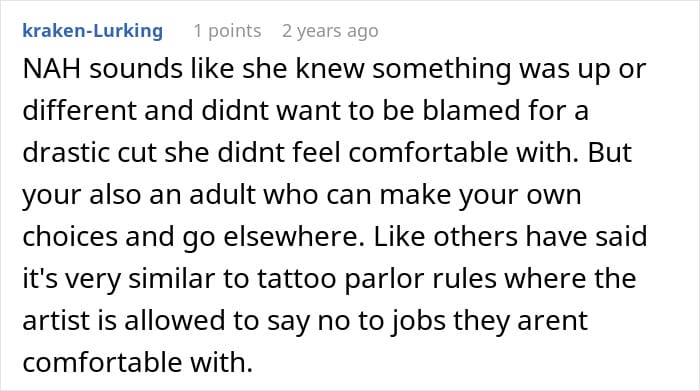700x391 pixels.
Task: Open the '2 years ago' timestamp permalink
Action: click(x=330, y=31)
